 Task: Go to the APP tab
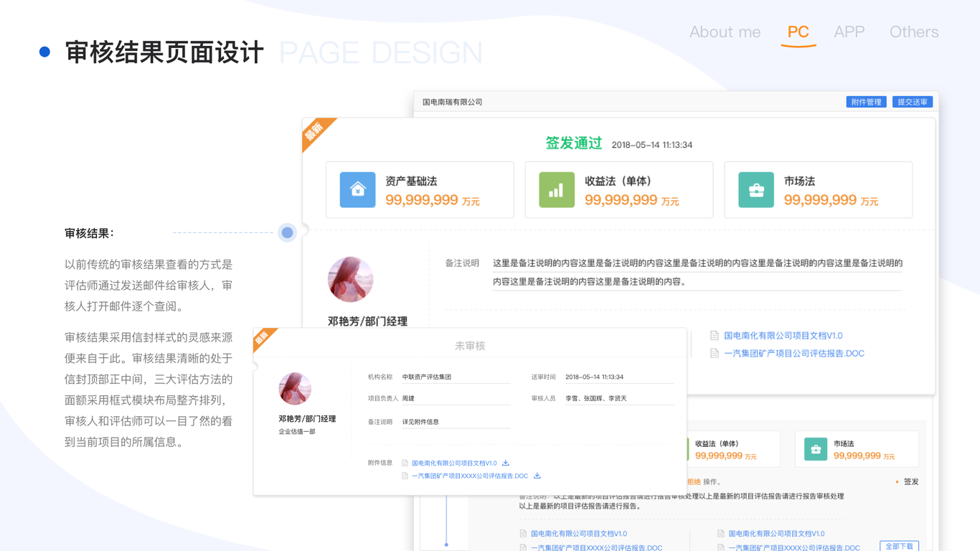click(x=849, y=32)
